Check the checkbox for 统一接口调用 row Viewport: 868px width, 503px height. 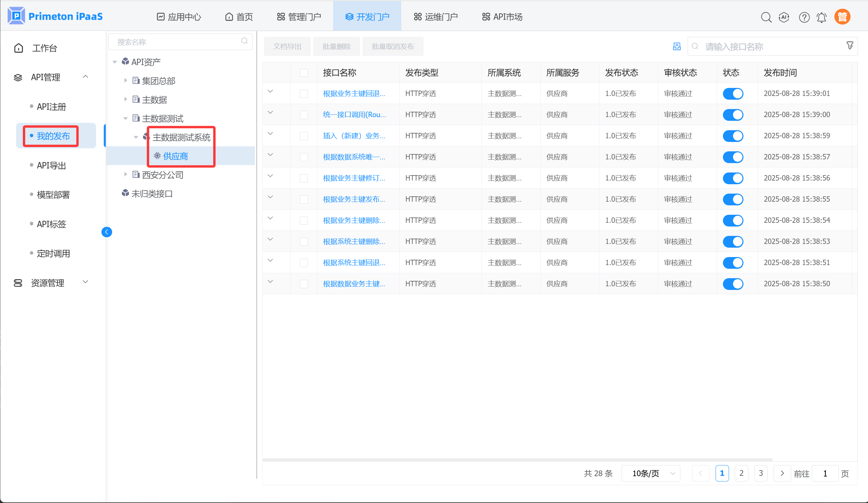point(304,115)
